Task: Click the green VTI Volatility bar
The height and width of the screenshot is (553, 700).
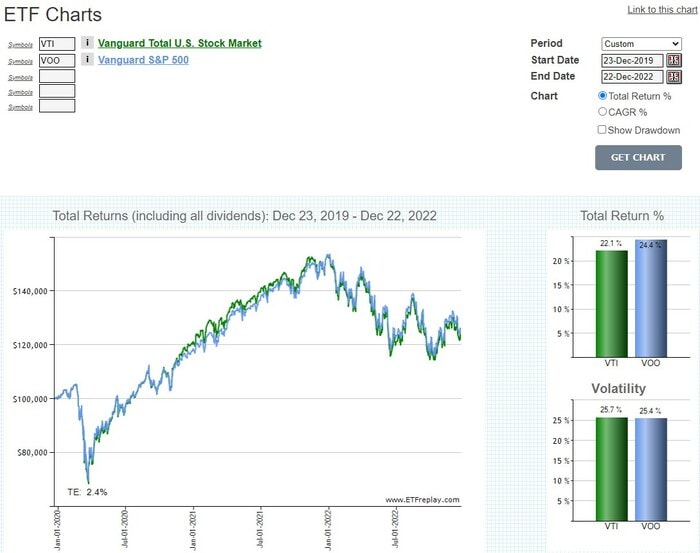Action: click(612, 469)
